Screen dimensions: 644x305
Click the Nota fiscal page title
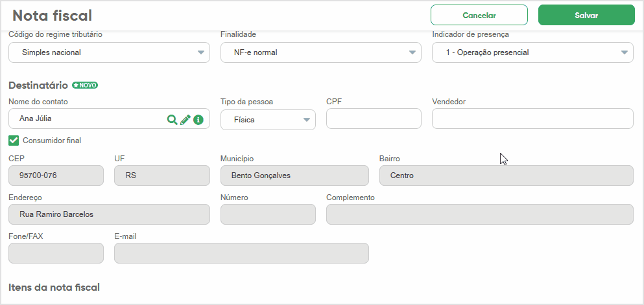(x=52, y=16)
